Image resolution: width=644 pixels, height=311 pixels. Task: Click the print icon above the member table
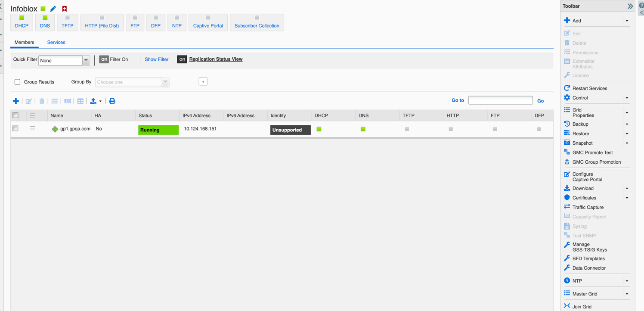click(112, 101)
